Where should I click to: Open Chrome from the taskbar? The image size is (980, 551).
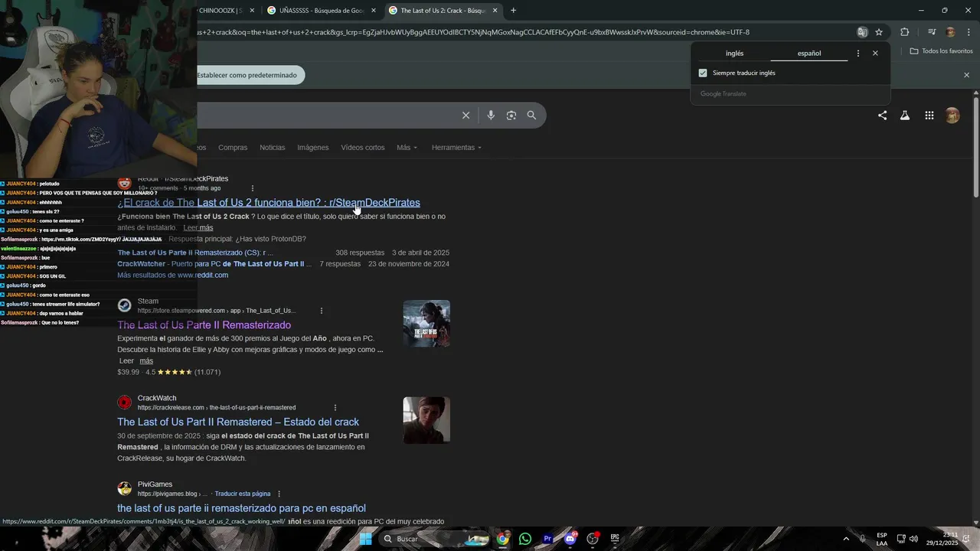[502, 539]
